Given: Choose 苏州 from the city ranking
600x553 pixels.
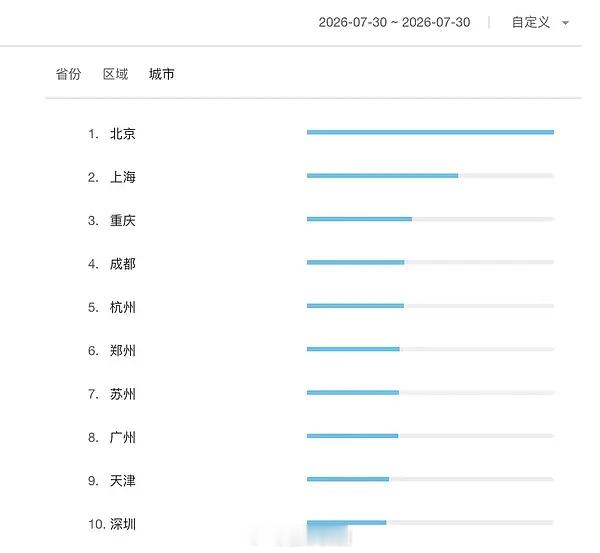Looking at the screenshot, I should [123, 394].
